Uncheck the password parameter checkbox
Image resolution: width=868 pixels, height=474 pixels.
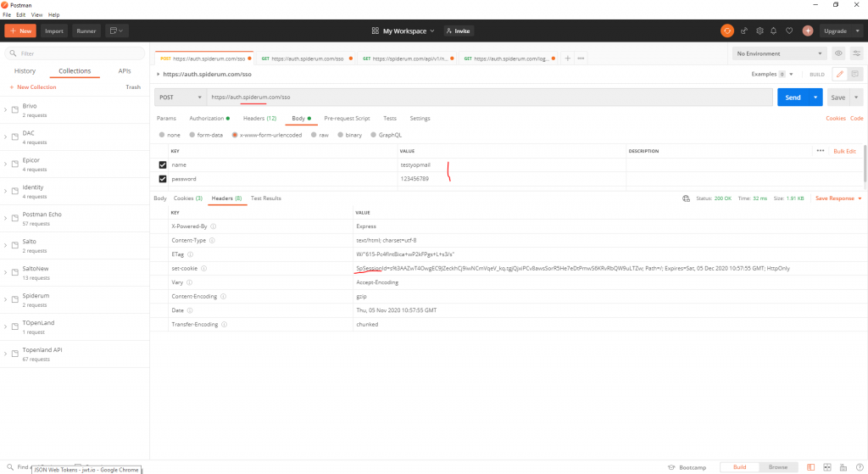[163, 179]
